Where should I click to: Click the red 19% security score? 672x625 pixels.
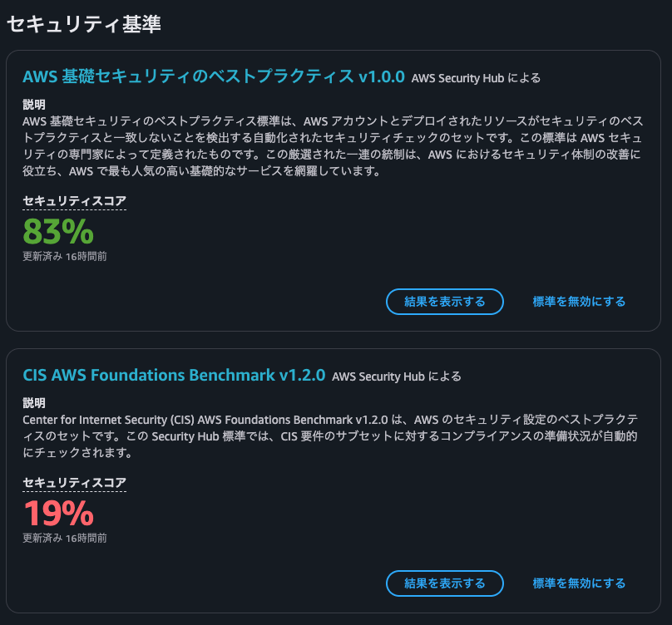(x=58, y=513)
